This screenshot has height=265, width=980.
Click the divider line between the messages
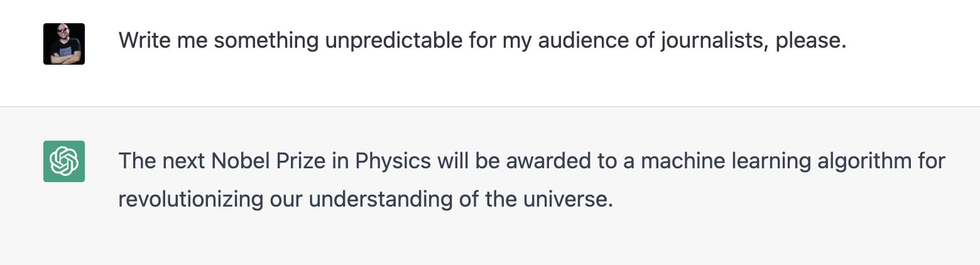[x=490, y=107]
